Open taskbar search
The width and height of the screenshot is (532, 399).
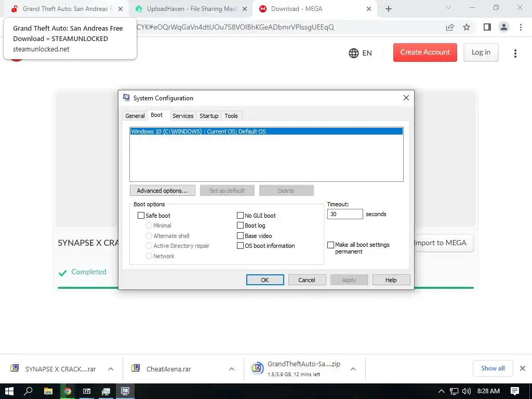pyautogui.click(x=29, y=391)
